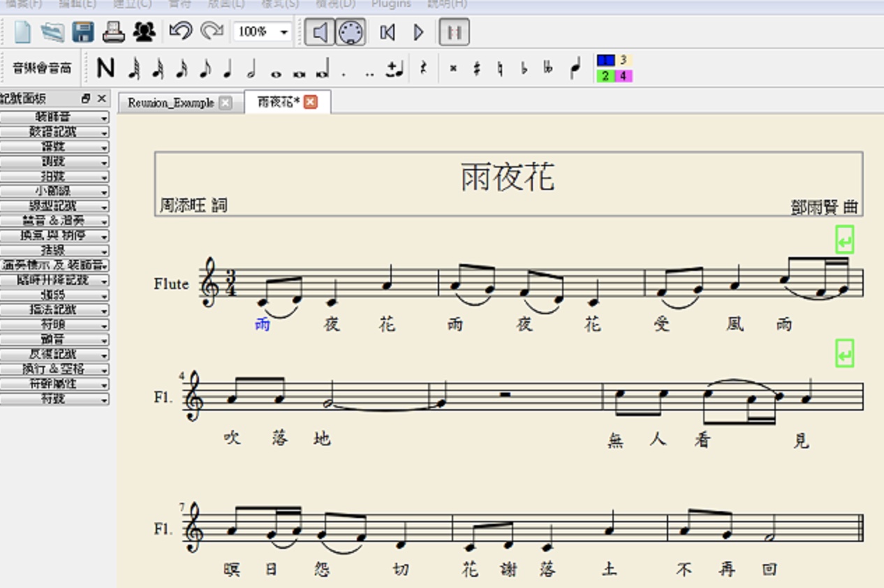
Task: Rewind playback to the start
Action: (x=388, y=32)
